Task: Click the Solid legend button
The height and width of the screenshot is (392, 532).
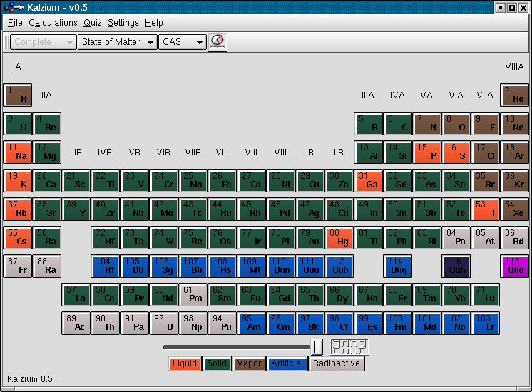Action: (217, 363)
